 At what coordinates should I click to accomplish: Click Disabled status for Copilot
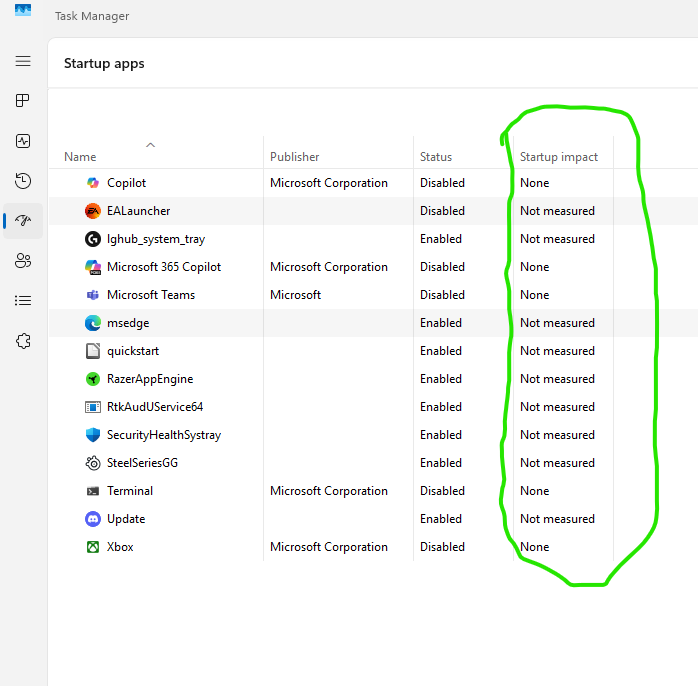[x=442, y=183]
